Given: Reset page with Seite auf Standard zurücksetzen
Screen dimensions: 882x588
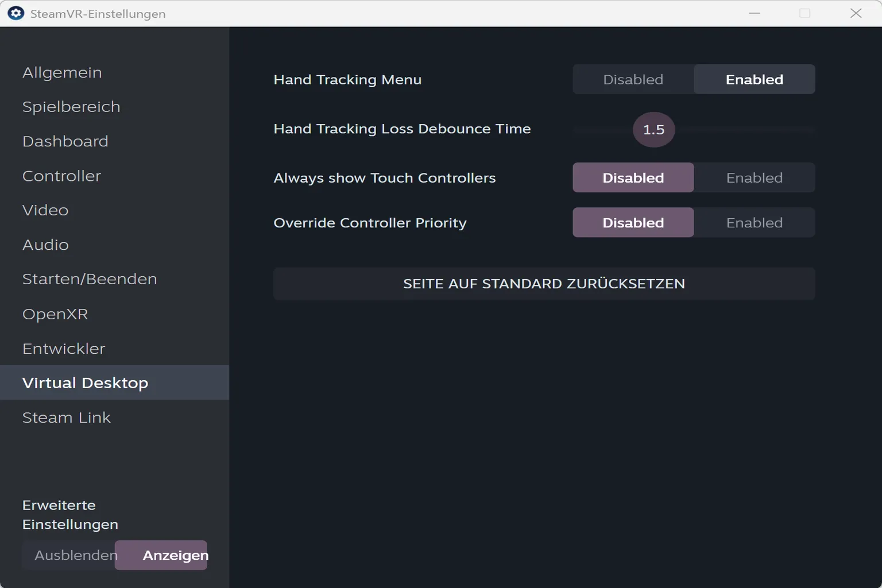Looking at the screenshot, I should [x=544, y=284].
